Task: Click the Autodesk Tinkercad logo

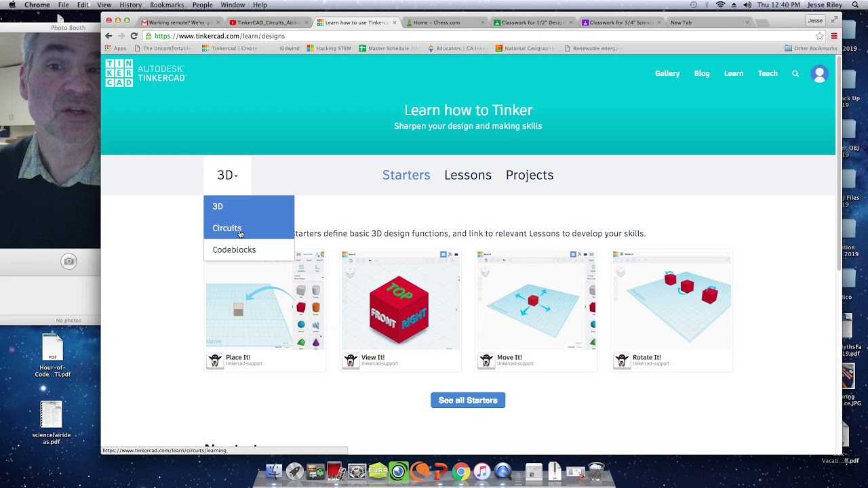Action: pyautogui.click(x=145, y=73)
